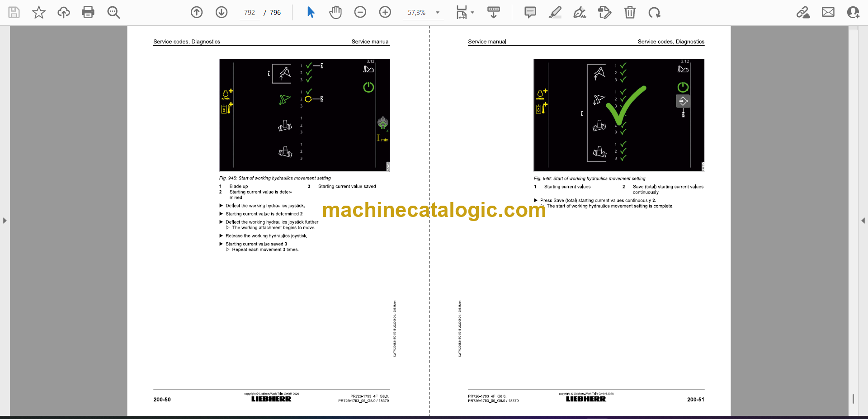This screenshot has width=868, height=419.
Task: Select the highlight text pen tool
Action: (555, 12)
